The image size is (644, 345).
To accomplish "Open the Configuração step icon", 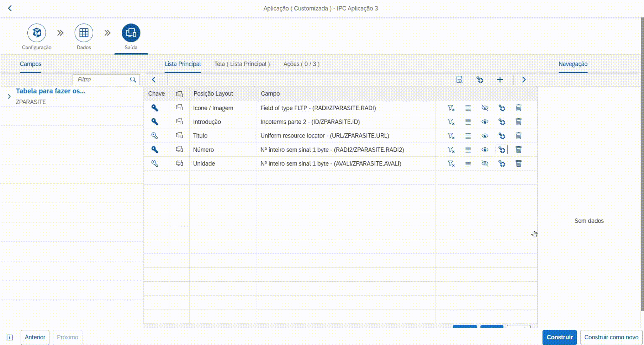I will pos(37,33).
